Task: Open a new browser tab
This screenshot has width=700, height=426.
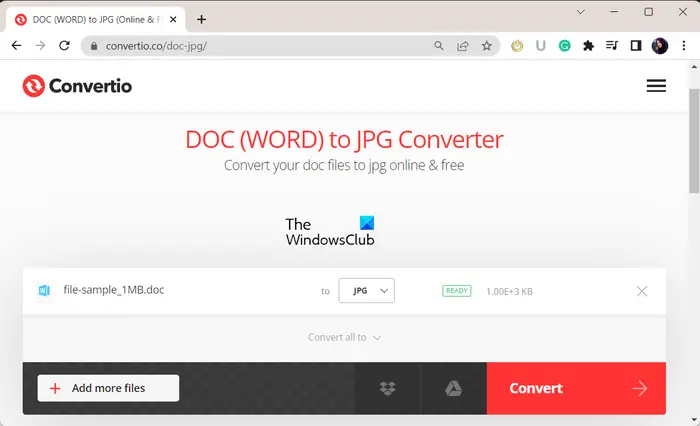Action: 201,20
